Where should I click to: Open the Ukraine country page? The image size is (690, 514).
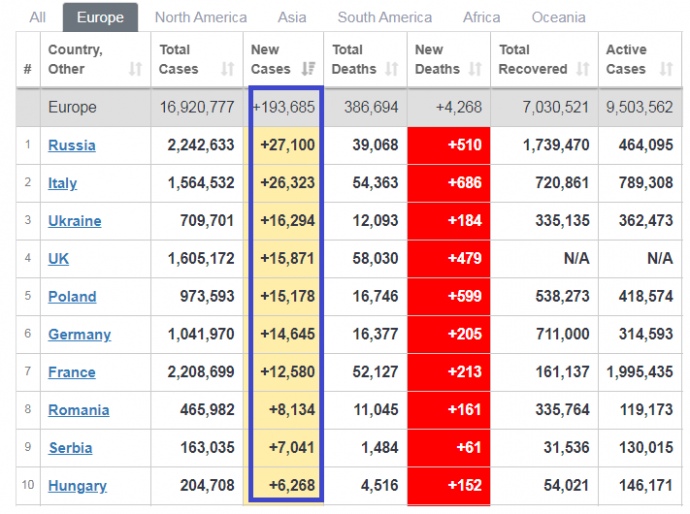pyautogui.click(x=74, y=221)
